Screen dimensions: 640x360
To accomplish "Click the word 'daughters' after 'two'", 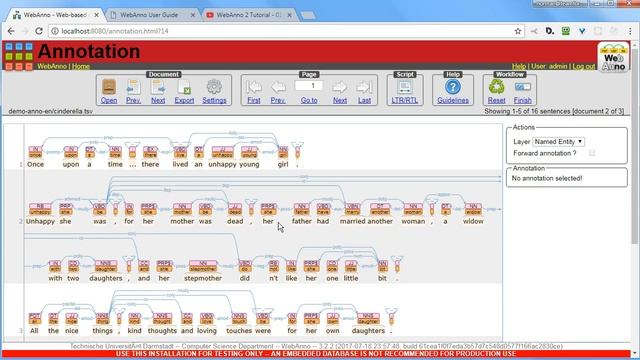I will pyautogui.click(x=106, y=278).
